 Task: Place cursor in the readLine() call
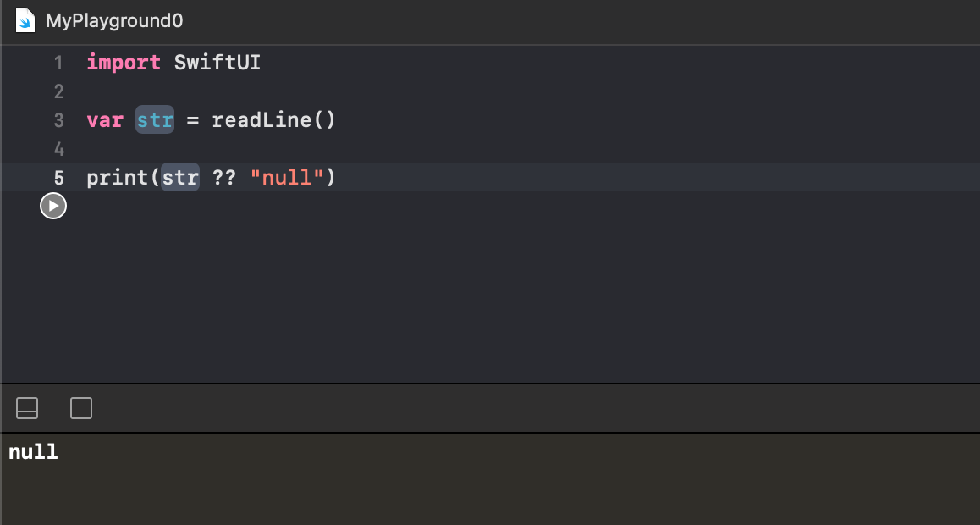273,120
